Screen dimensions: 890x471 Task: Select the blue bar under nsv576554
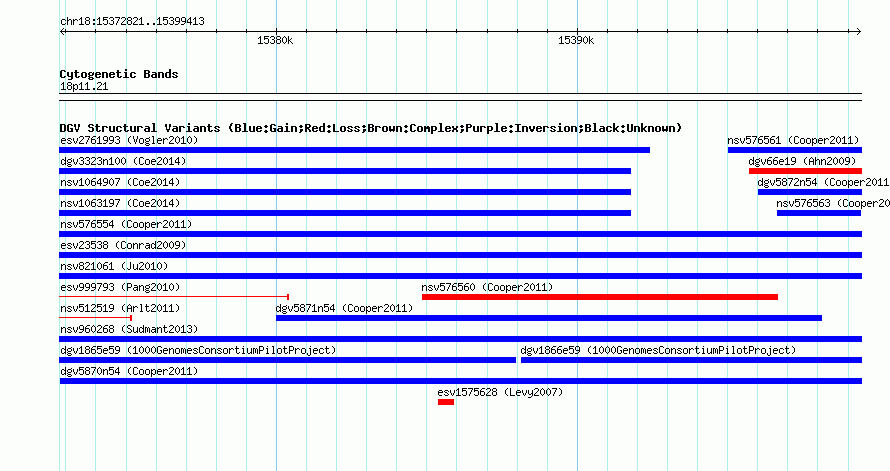point(461,234)
